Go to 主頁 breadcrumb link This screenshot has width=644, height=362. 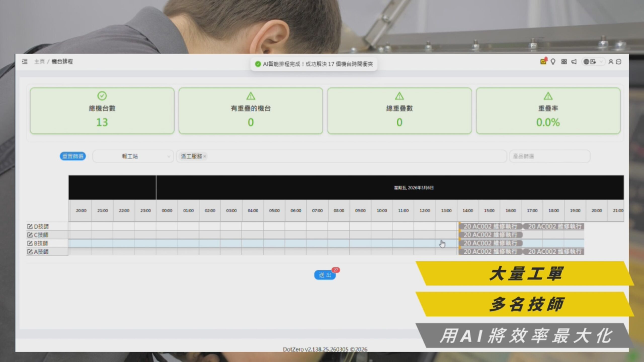pyautogui.click(x=39, y=62)
